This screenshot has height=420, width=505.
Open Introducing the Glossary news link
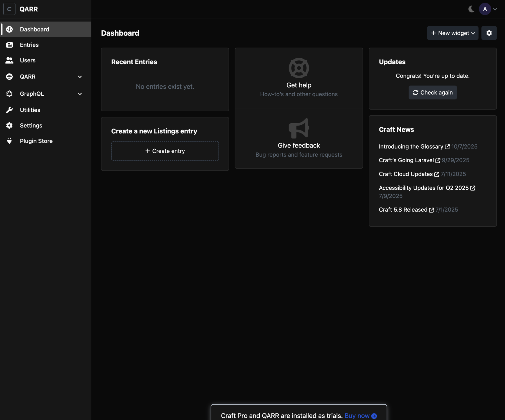[x=411, y=147]
